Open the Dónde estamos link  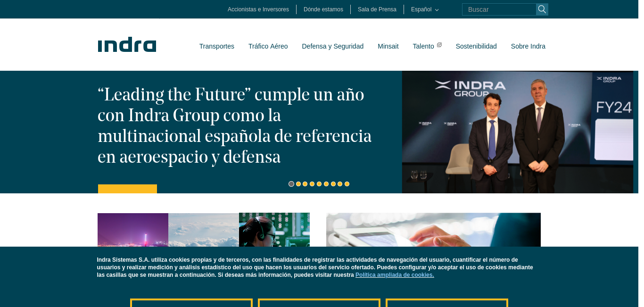click(x=323, y=9)
